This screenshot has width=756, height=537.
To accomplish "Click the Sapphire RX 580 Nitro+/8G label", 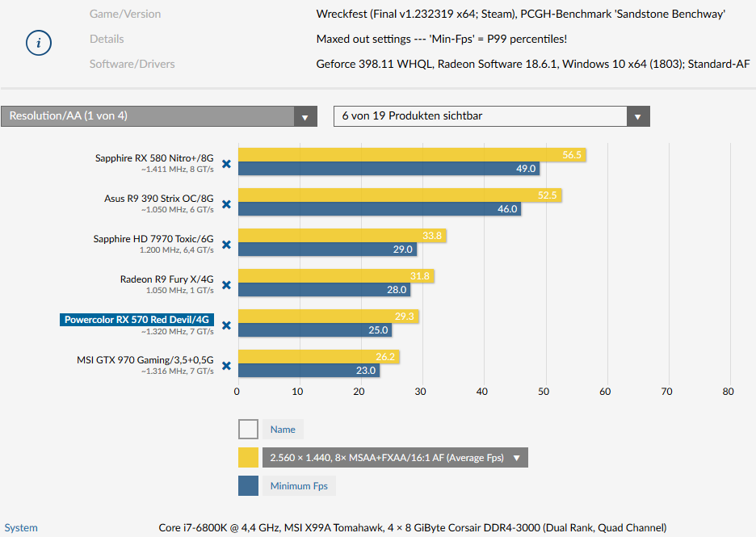I will click(154, 158).
